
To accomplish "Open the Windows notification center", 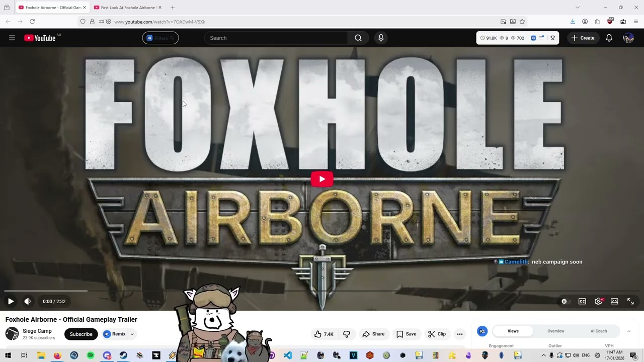I will [x=633, y=355].
